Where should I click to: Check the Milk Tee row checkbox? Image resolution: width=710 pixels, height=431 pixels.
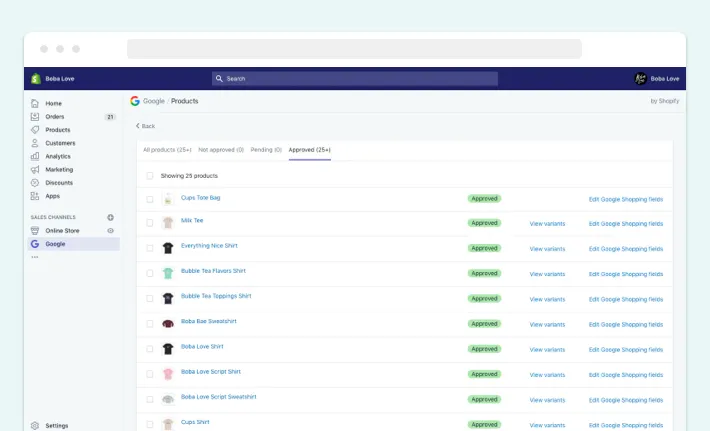point(150,223)
